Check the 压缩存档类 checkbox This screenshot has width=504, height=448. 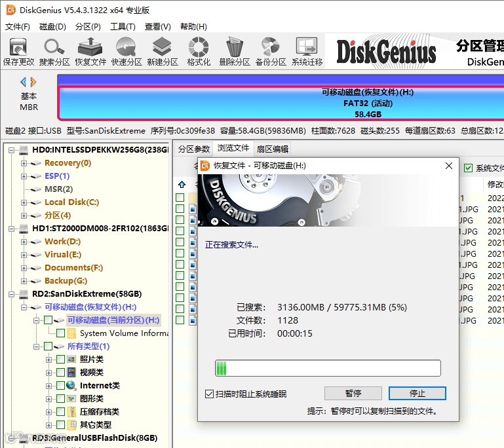(61, 412)
